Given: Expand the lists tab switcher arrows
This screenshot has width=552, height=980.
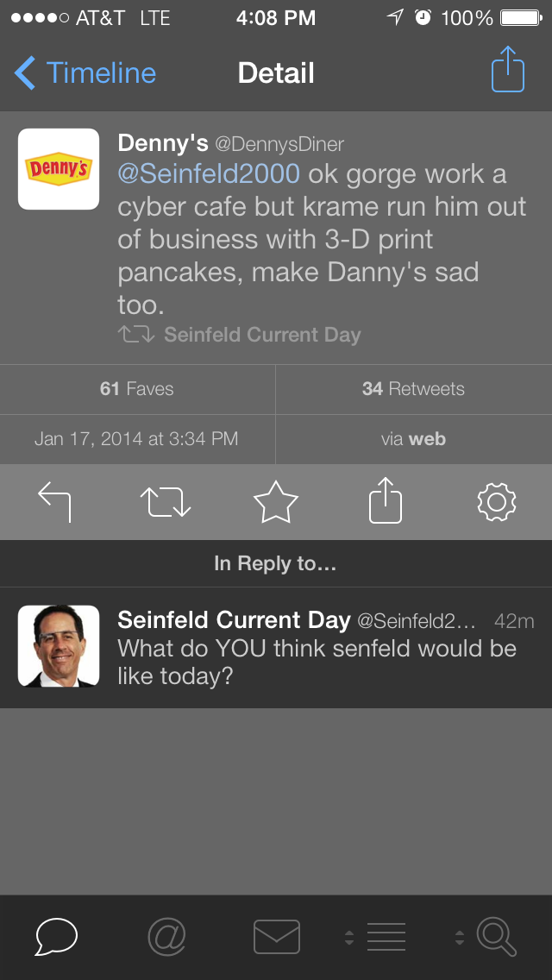Looking at the screenshot, I should pos(349,937).
